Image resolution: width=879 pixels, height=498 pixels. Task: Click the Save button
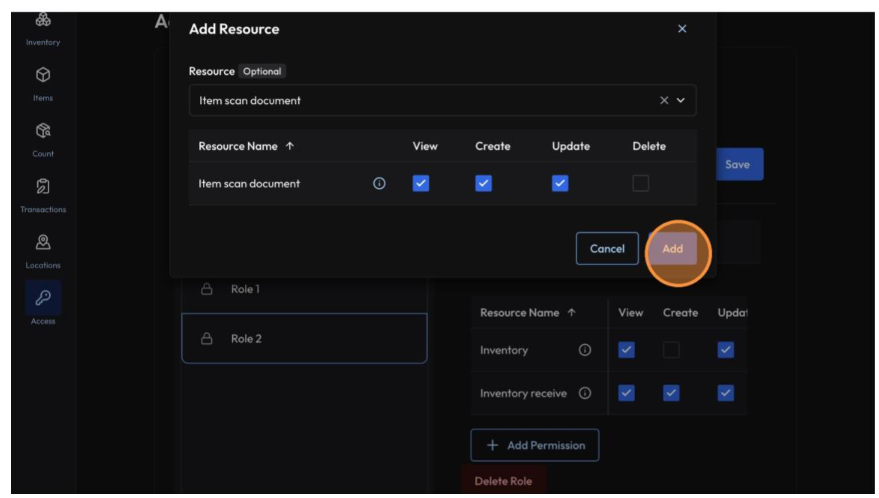(x=739, y=164)
